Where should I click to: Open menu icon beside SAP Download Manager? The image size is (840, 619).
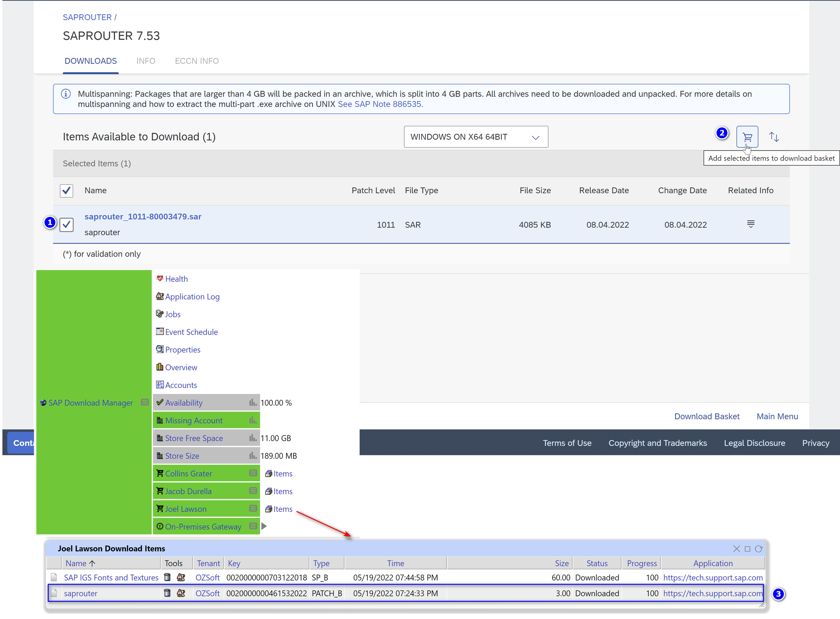pyautogui.click(x=145, y=402)
